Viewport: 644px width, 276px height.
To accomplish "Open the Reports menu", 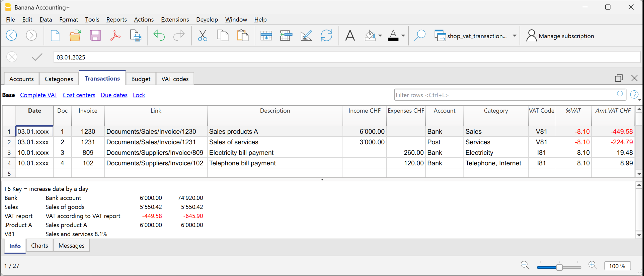I will point(116,20).
